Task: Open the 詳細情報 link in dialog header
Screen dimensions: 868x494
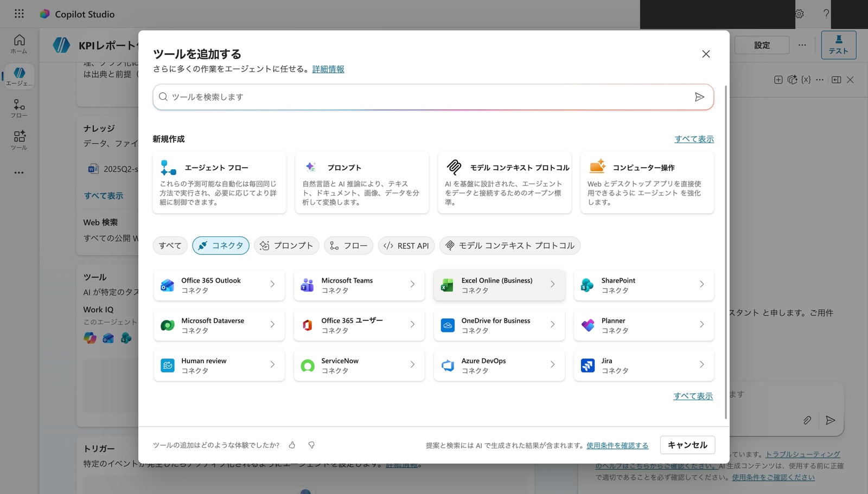Action: point(328,69)
